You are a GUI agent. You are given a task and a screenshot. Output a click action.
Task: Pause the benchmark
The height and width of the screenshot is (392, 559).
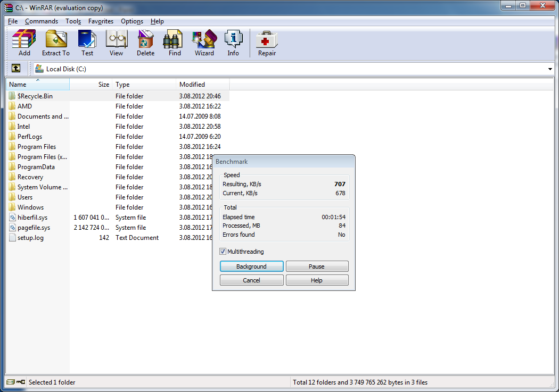tap(317, 266)
